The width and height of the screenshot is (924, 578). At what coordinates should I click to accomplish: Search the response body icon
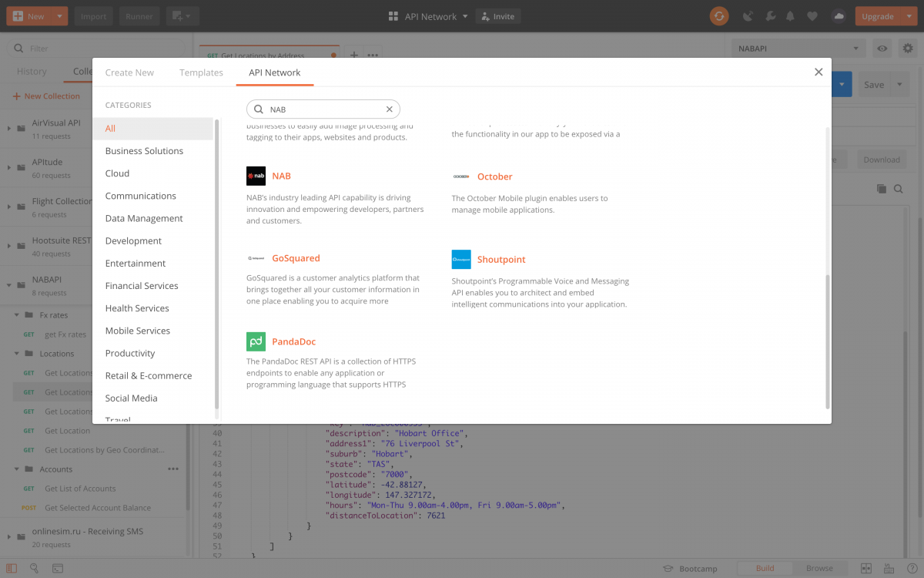coord(898,189)
